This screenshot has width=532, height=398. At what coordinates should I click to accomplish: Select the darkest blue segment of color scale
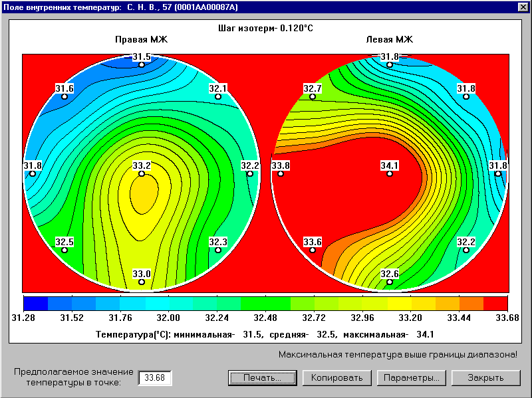tap(36, 304)
